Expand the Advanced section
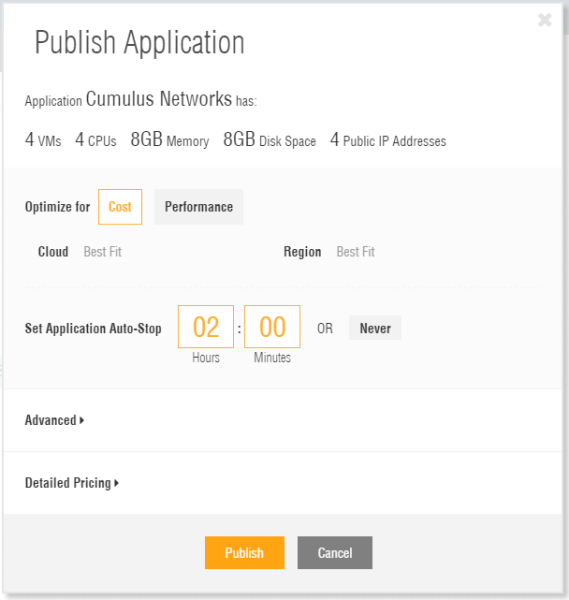The height and width of the screenshot is (600, 569). pos(54,420)
